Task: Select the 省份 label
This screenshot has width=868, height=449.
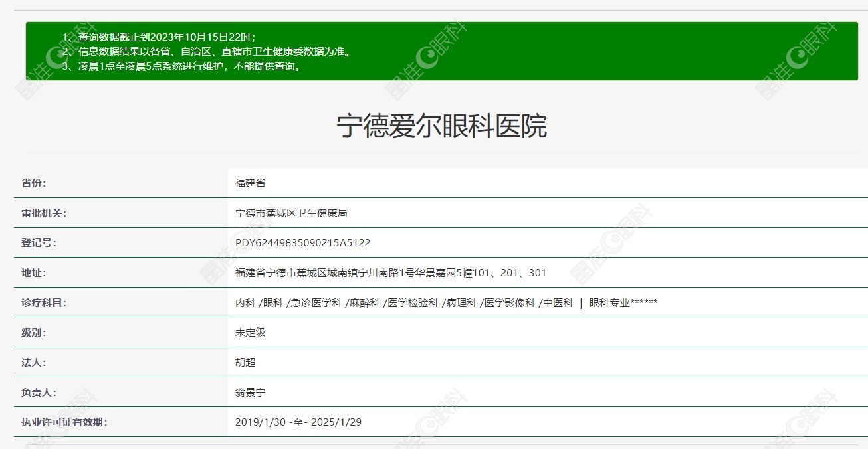Action: pyautogui.click(x=33, y=183)
